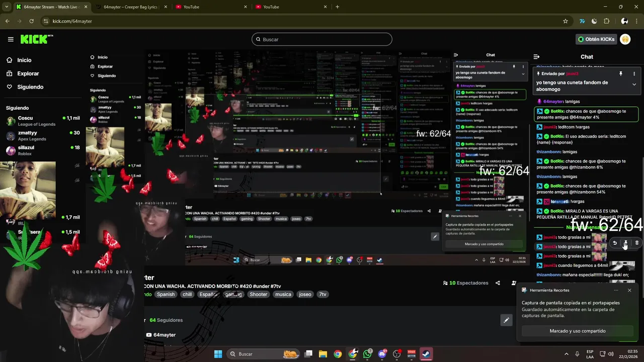Switch to the second YouTube tab
The width and height of the screenshot is (644, 362).
291,7
